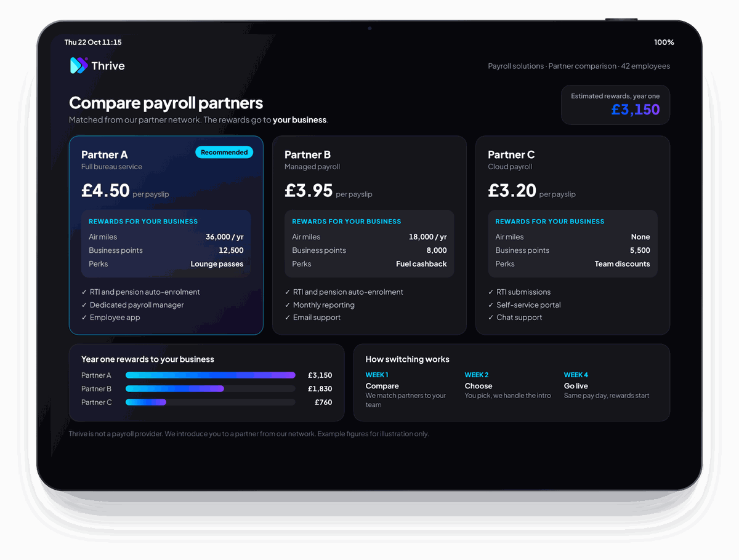Click the £1,830 chart value
Viewport: 739px width, 560px height.
click(x=320, y=389)
